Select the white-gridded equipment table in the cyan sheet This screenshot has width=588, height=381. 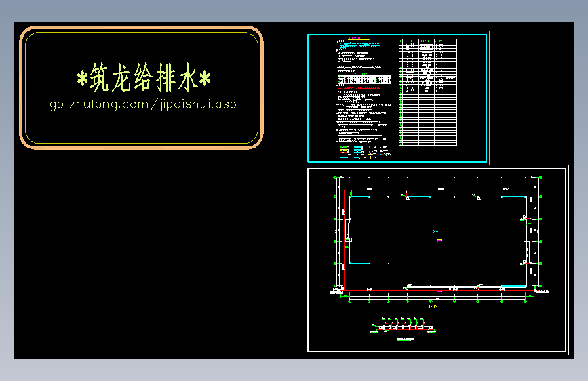point(428,92)
